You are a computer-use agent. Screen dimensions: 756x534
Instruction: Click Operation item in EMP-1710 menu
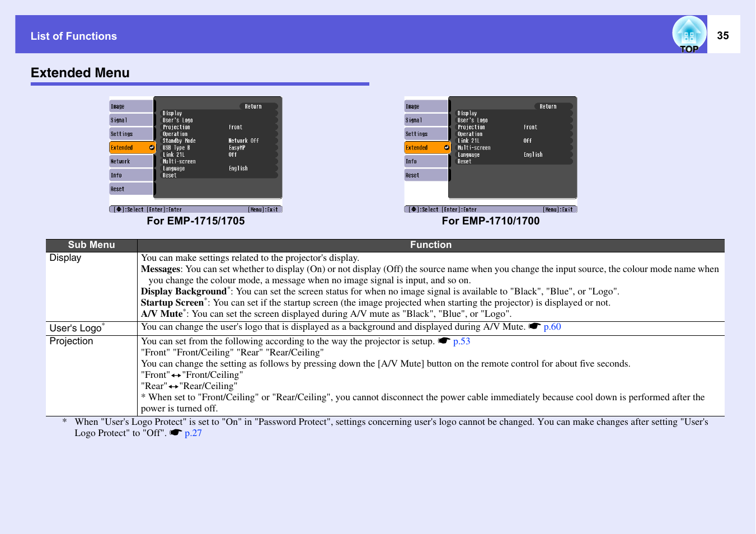pos(513,134)
